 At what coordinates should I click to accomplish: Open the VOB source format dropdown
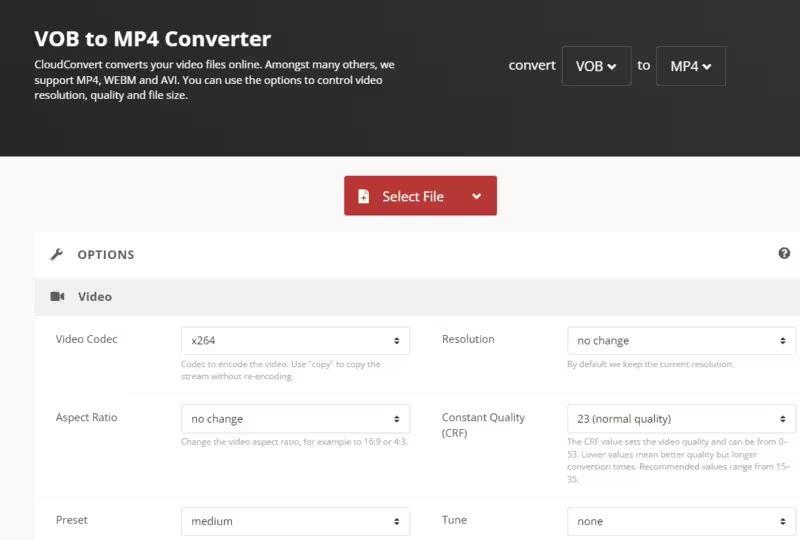596,66
